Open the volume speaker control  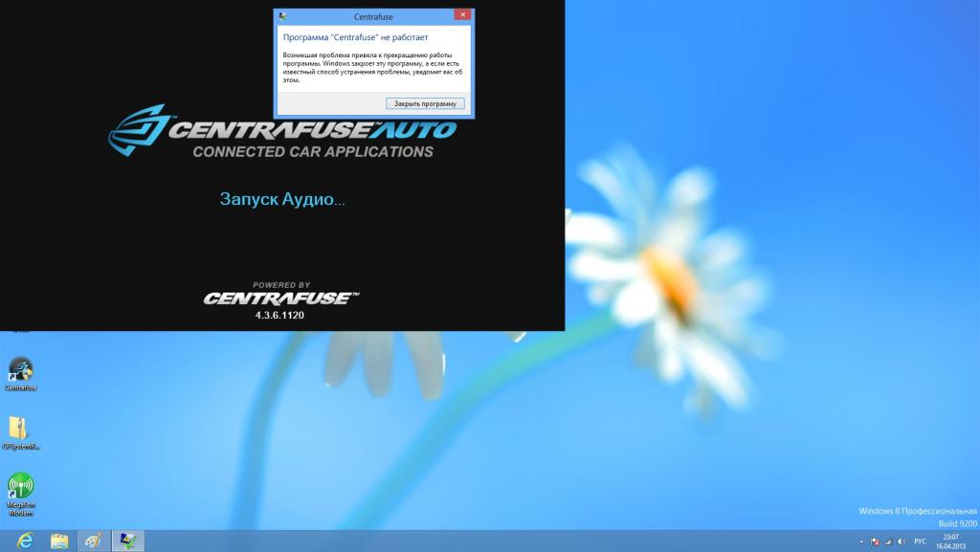coord(902,541)
